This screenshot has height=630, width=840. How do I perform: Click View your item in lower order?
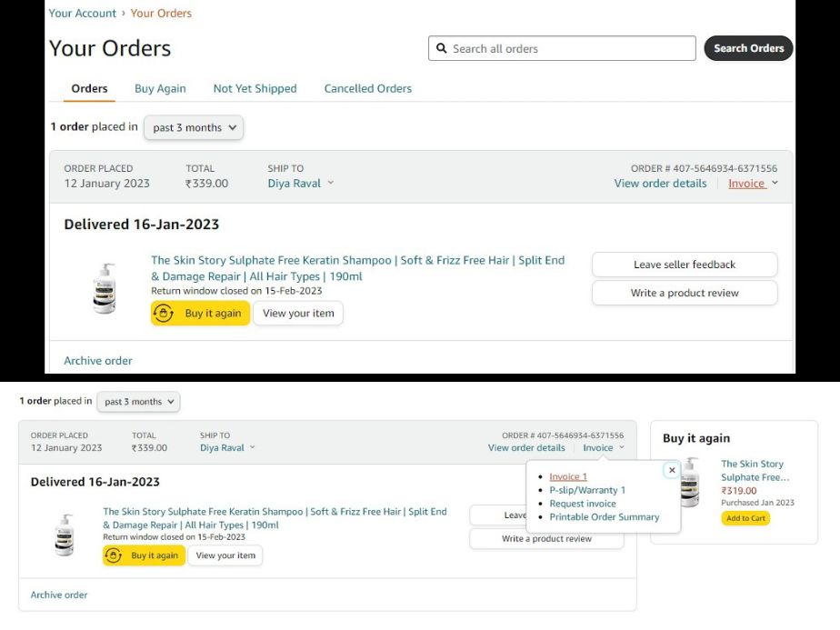(225, 555)
